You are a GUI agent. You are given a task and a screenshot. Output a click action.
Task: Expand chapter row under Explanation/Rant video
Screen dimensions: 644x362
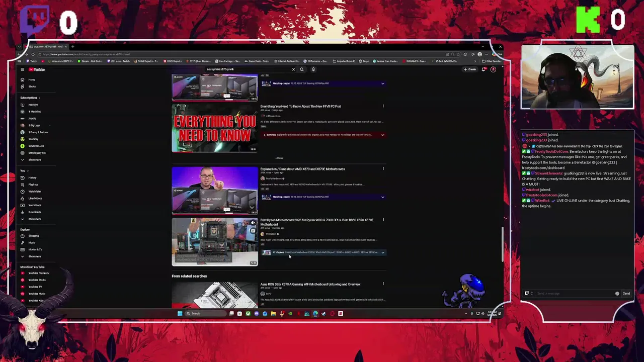tap(382, 197)
